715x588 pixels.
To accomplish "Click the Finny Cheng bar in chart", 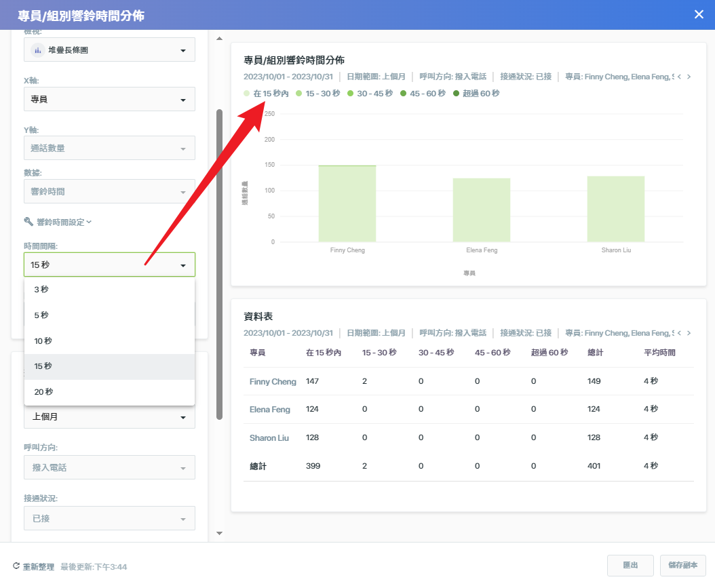I will click(347, 203).
